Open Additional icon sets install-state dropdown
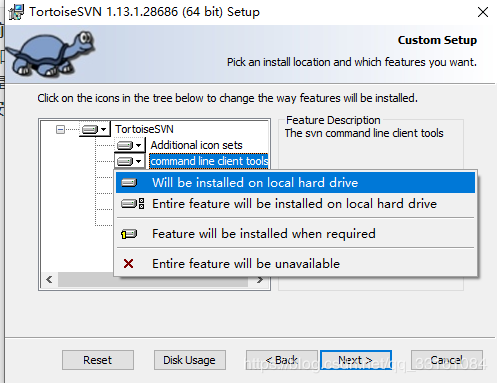Screen dimensions: 497x383 click(130, 145)
